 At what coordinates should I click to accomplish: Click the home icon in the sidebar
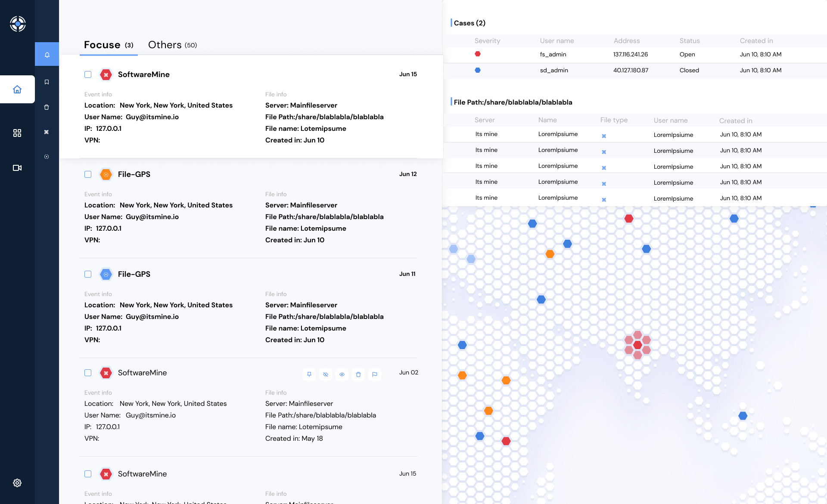[17, 90]
